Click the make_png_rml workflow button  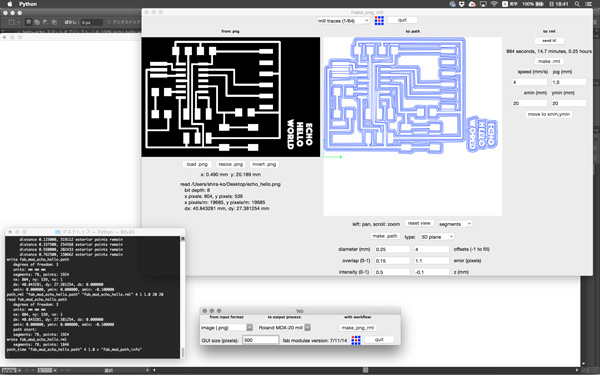(358, 328)
